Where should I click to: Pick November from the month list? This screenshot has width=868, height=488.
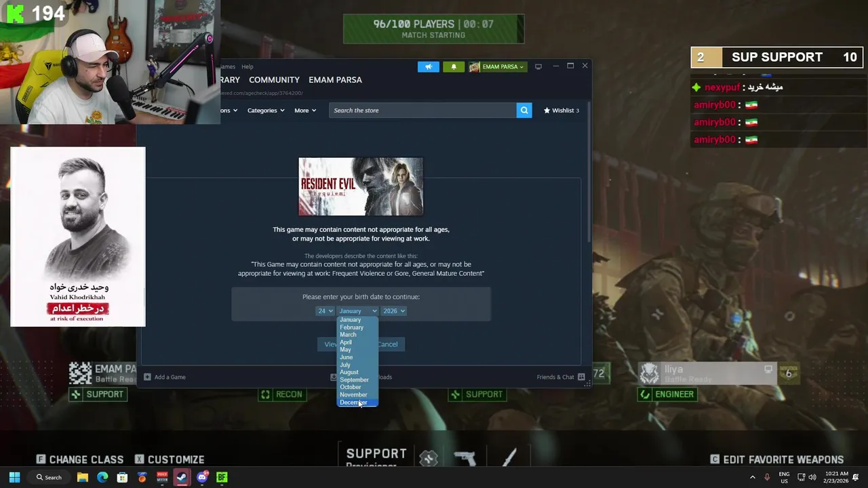click(x=357, y=394)
